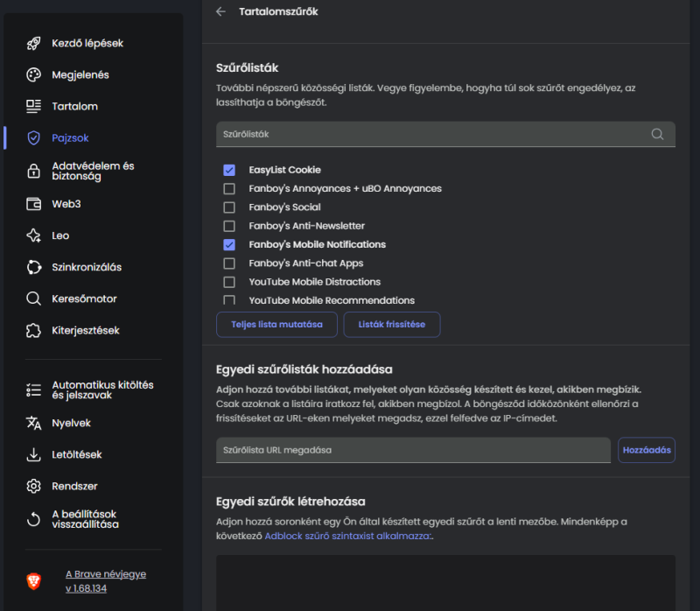The height and width of the screenshot is (611, 700).
Task: Uncheck the EasyList Cookie checkbox
Action: tap(229, 170)
